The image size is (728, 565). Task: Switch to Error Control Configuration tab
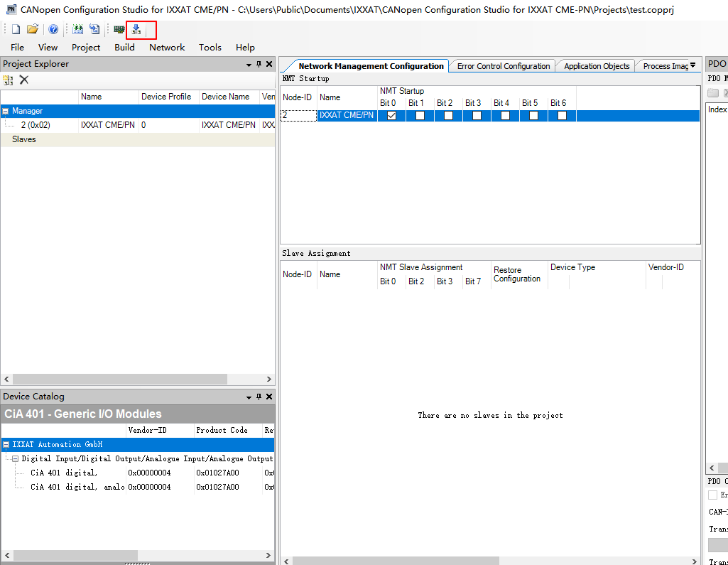click(504, 66)
